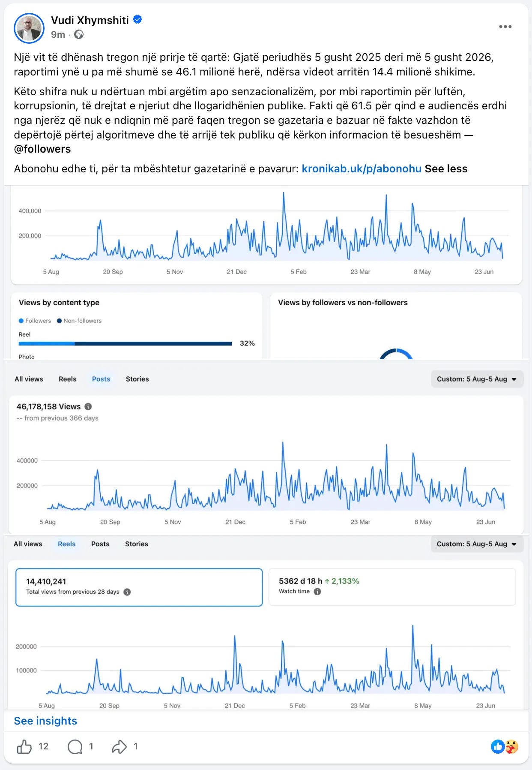
Task: Click the public globe audience icon
Action: coord(79,35)
